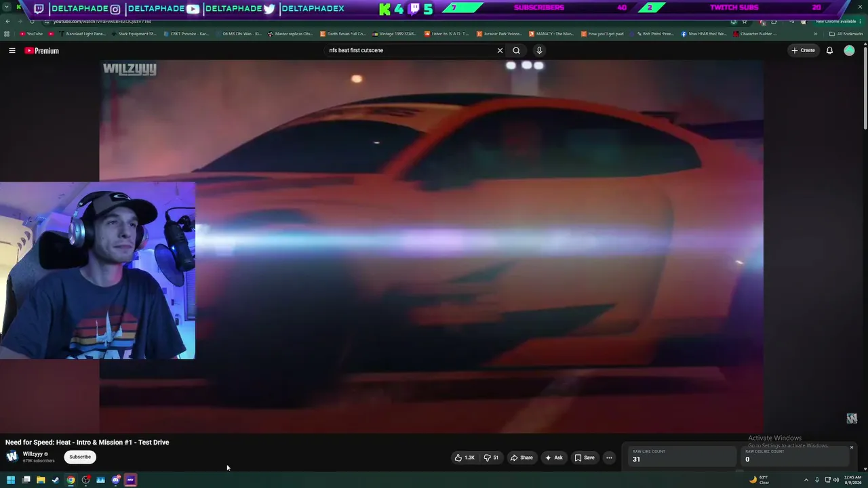Open the Create menu
Viewport: 868px width, 488px height.
tap(803, 50)
